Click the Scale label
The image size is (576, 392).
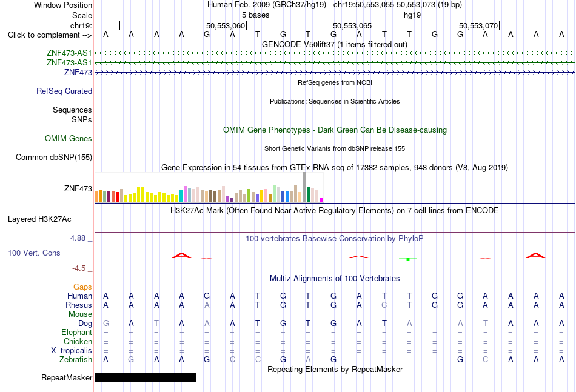(x=82, y=15)
